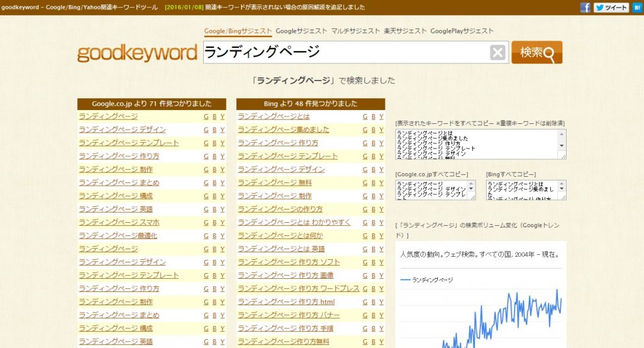Click G in Bing's 作り方 手順 row
This screenshot has height=348, width=644.
(x=365, y=328)
